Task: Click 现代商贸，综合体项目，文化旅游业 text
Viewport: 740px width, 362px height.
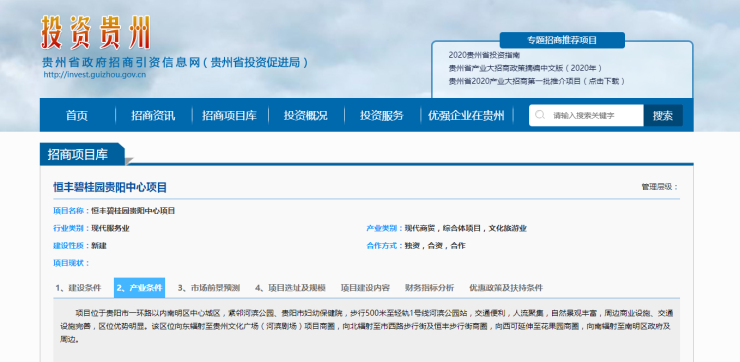Action: tap(465, 228)
